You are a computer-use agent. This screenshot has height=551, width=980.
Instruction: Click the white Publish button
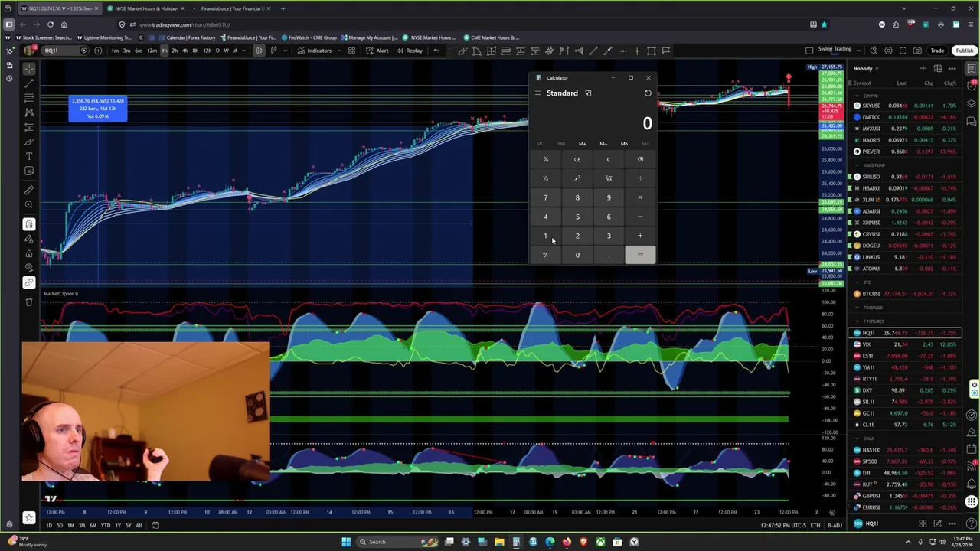point(964,51)
